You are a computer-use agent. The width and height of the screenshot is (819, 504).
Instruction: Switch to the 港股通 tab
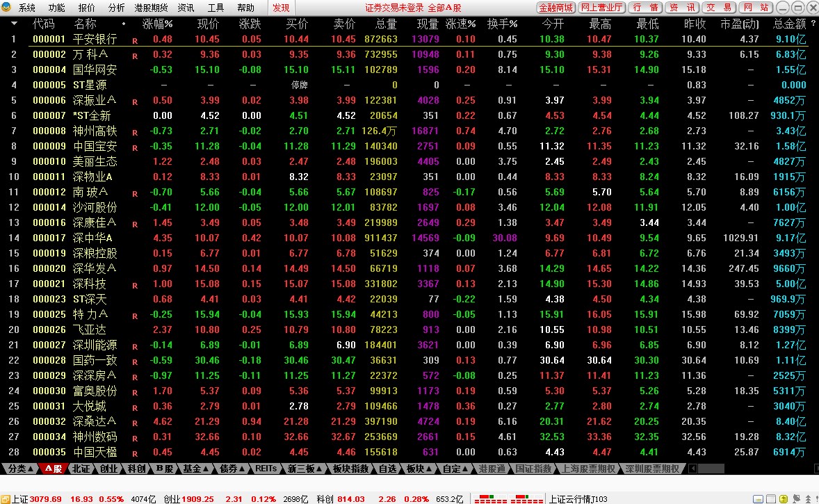pos(492,469)
